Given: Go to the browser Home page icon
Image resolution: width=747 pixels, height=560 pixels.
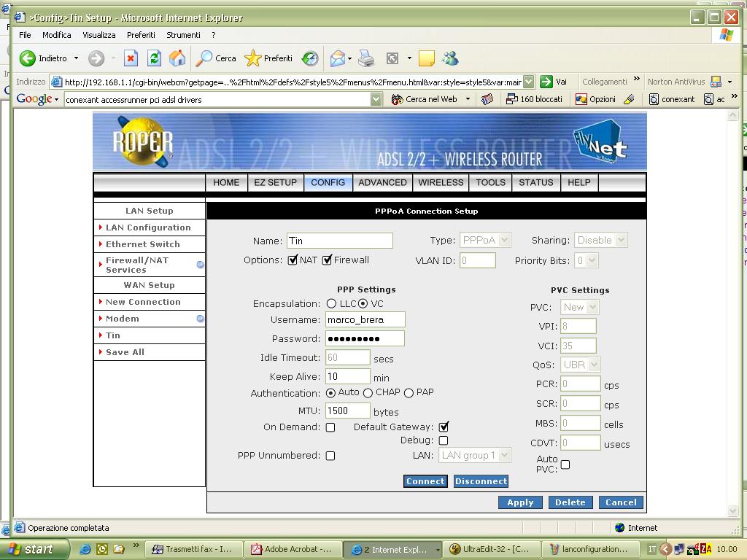Looking at the screenshot, I should coord(177,58).
